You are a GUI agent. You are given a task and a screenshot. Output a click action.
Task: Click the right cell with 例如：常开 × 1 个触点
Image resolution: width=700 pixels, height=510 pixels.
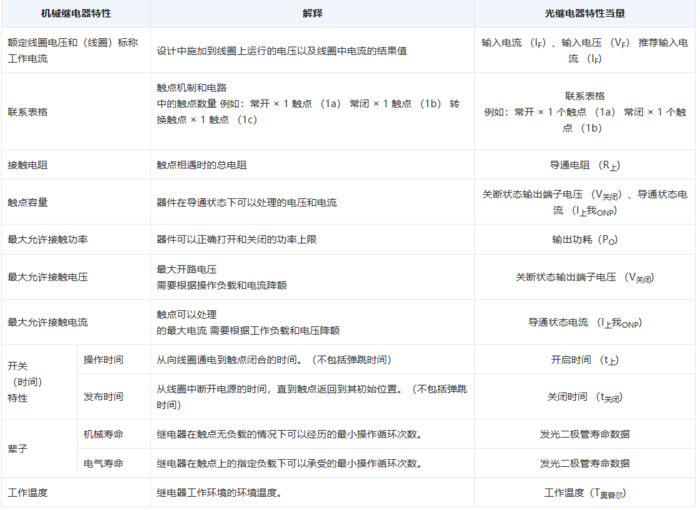click(584, 112)
